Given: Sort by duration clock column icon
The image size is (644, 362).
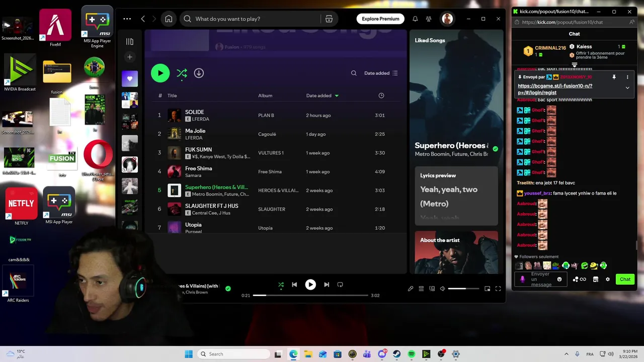Looking at the screenshot, I should [x=381, y=96].
